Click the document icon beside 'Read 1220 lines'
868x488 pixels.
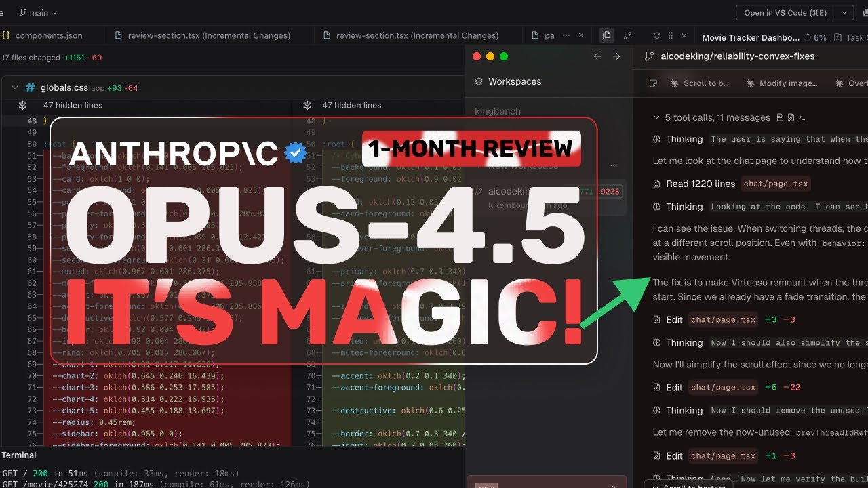click(656, 184)
